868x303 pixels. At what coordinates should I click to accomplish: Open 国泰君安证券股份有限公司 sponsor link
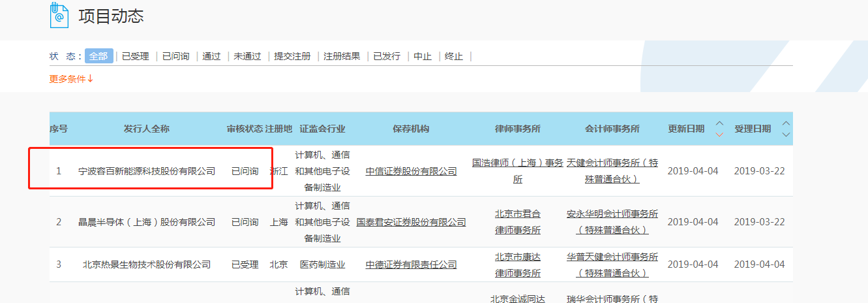click(411, 222)
